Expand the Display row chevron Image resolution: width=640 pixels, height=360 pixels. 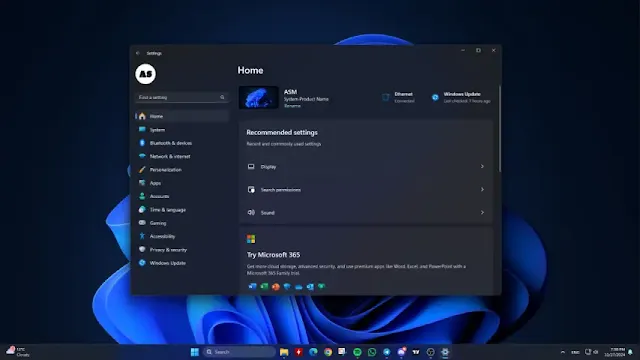point(482,167)
